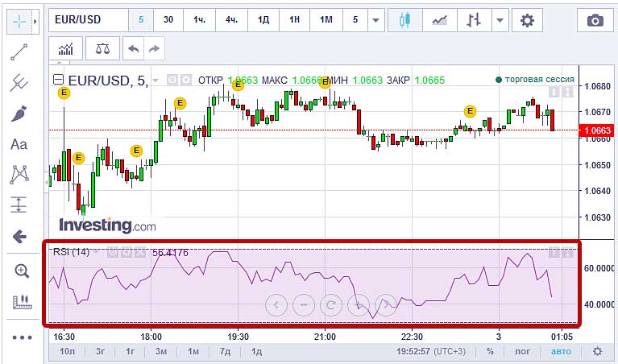Select the 1г date range
Screen dimensions: 618x364
tap(130, 351)
